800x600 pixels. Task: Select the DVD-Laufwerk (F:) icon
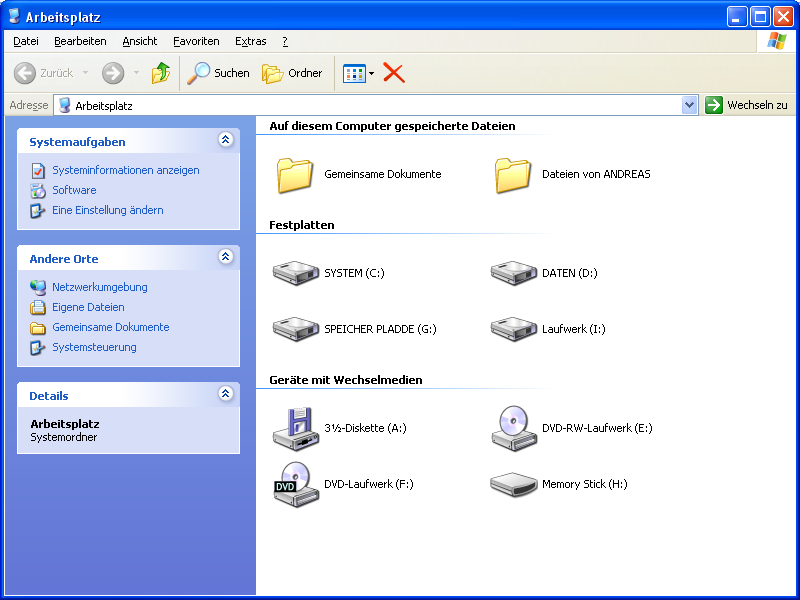click(296, 484)
